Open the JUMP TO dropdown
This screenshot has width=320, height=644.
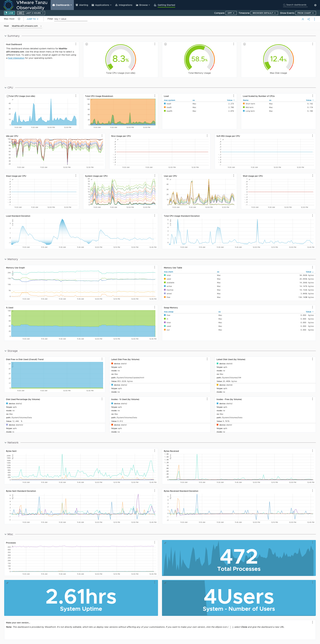click(x=32, y=19)
